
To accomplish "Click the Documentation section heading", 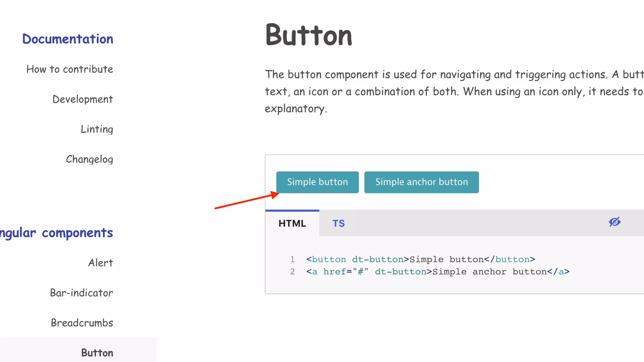I will click(68, 39).
